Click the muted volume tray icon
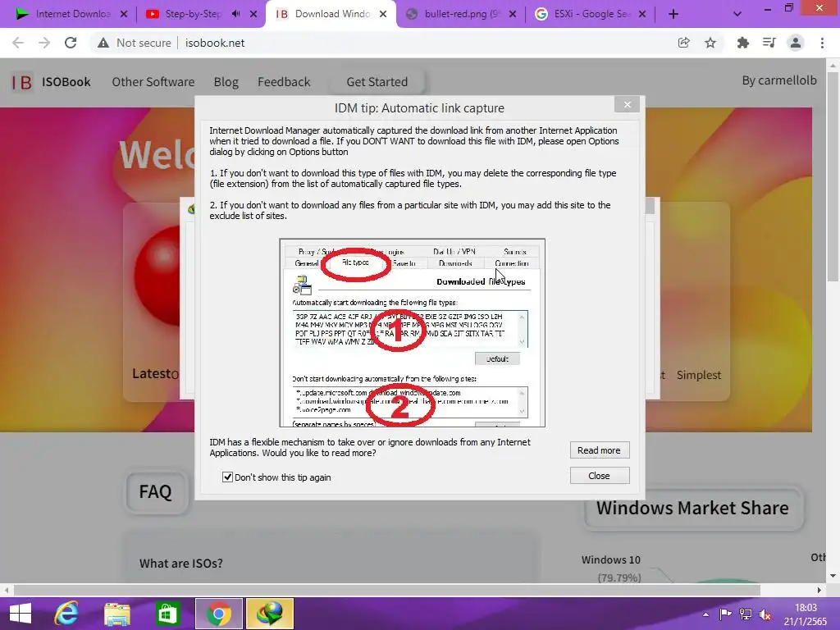 765,614
